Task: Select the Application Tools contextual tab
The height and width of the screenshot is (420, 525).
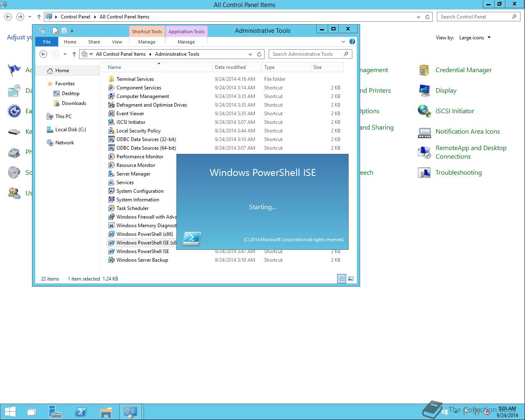Action: click(187, 32)
